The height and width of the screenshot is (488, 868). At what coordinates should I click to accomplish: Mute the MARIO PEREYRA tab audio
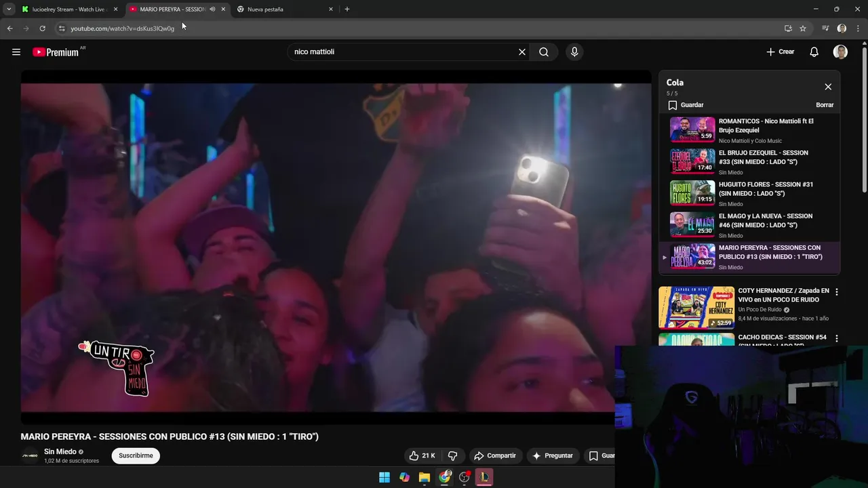(x=212, y=9)
